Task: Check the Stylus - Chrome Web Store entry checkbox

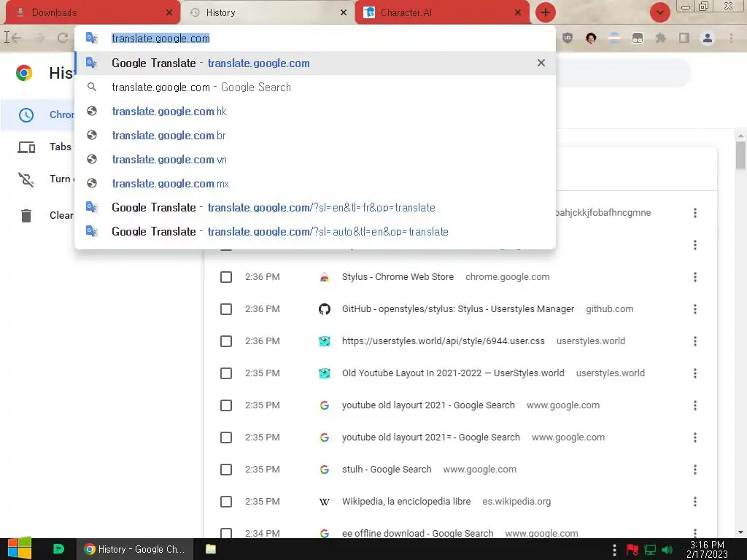Action: tap(226, 277)
